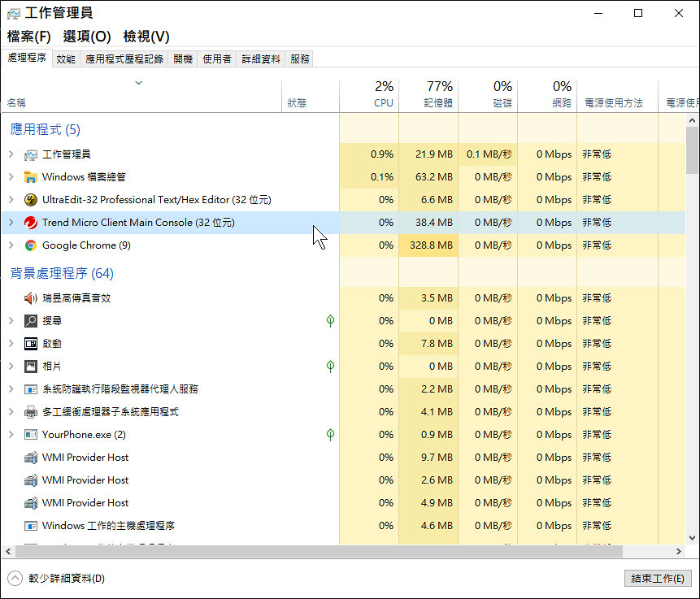Click the first WMI Provider Host icon
This screenshot has height=599, width=700.
click(x=30, y=458)
